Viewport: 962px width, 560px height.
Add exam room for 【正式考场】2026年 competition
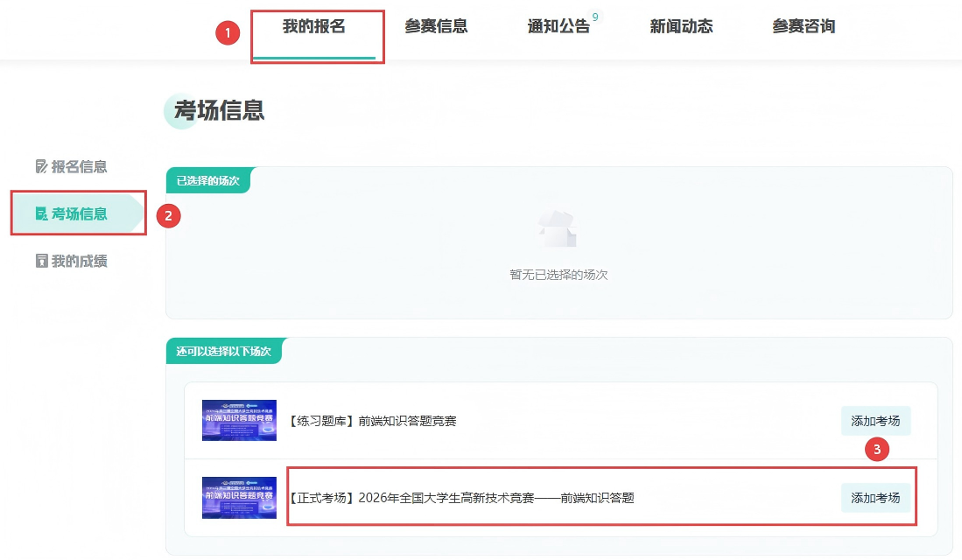tap(875, 497)
